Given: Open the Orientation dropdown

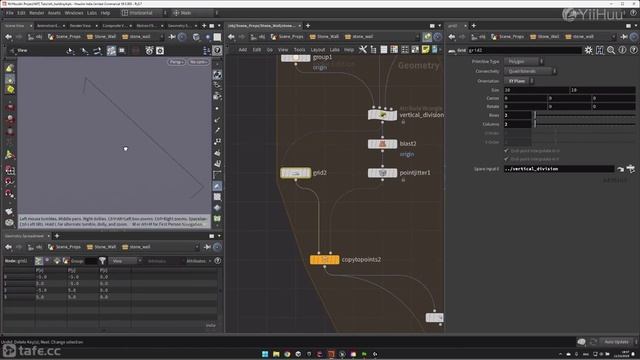Looking at the screenshot, I should pos(519,81).
